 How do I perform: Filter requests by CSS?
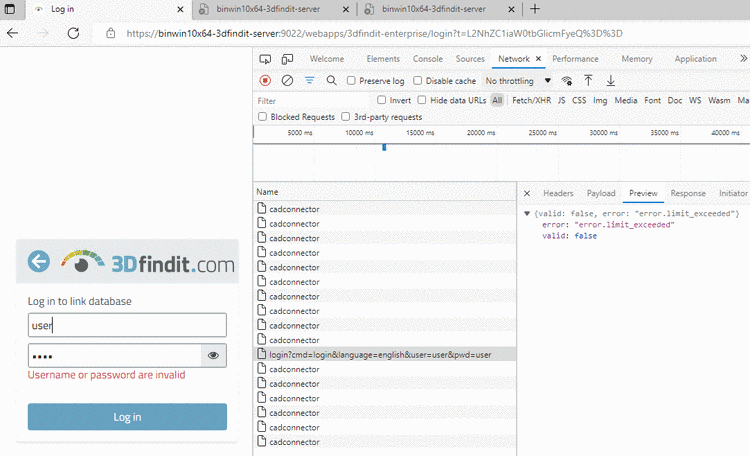pos(579,100)
